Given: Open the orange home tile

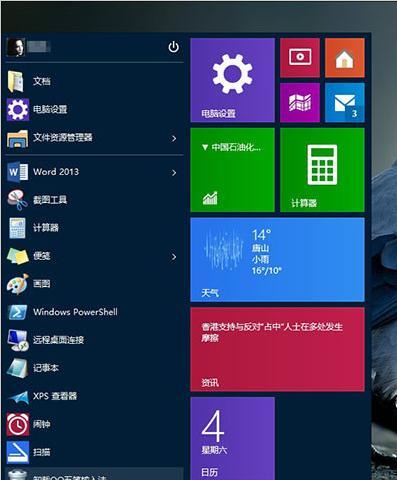Looking at the screenshot, I should (345, 58).
